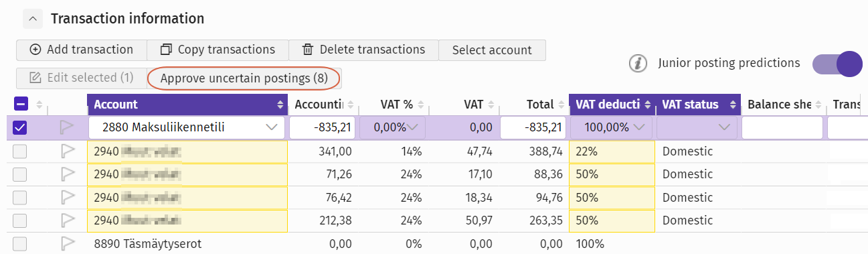Toggle the select-all checkbox in the header
The width and height of the screenshot is (868, 254).
(x=20, y=105)
